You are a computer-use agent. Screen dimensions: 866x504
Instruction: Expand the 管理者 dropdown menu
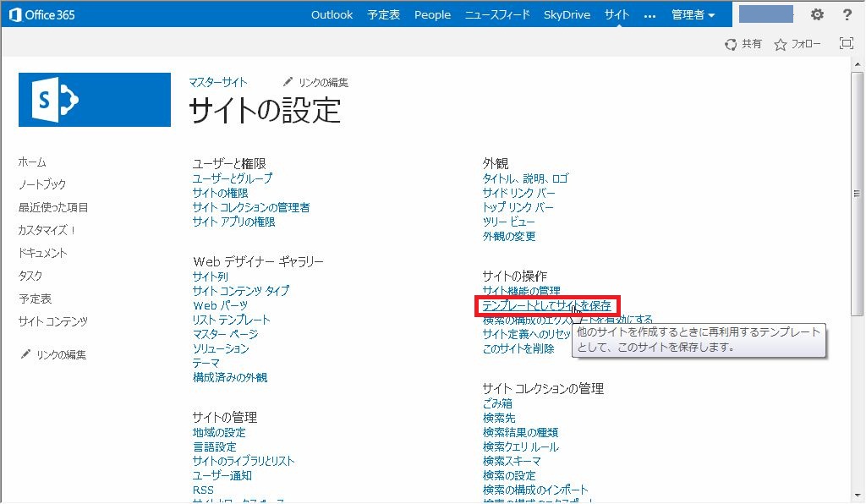click(693, 15)
